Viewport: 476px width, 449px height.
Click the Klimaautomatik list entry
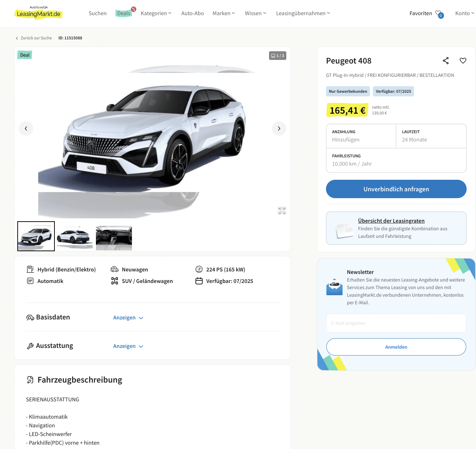47,417
